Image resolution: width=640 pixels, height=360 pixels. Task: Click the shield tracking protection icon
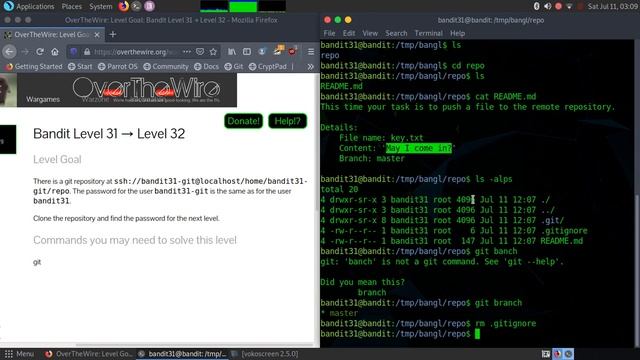click(x=74, y=52)
